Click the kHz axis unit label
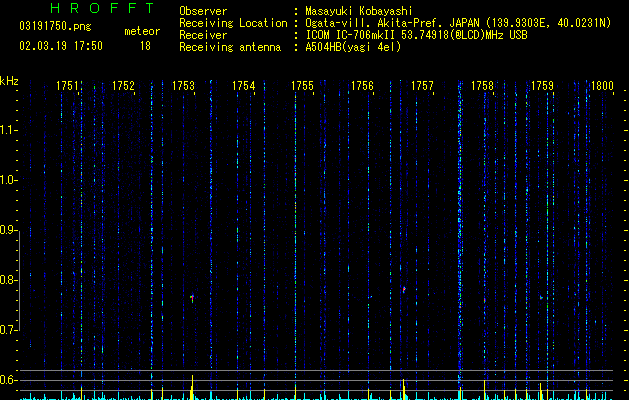Screen dimensions: 629x400 (9, 81)
